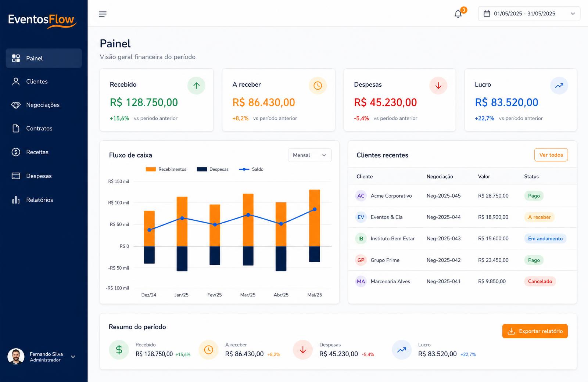The height and width of the screenshot is (382, 588).
Task: Open the date range dropdown 01/05/2025 - 31/05/2025
Action: [x=529, y=14]
